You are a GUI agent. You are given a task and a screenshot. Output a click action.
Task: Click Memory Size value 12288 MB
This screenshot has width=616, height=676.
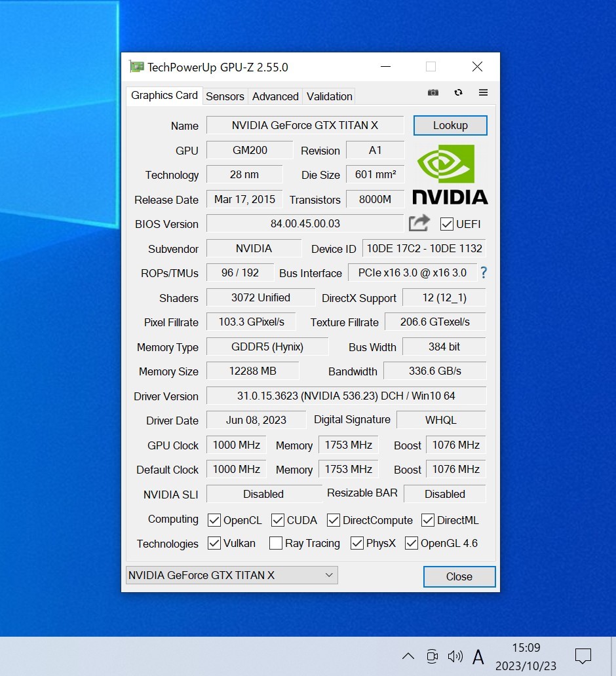pos(252,371)
